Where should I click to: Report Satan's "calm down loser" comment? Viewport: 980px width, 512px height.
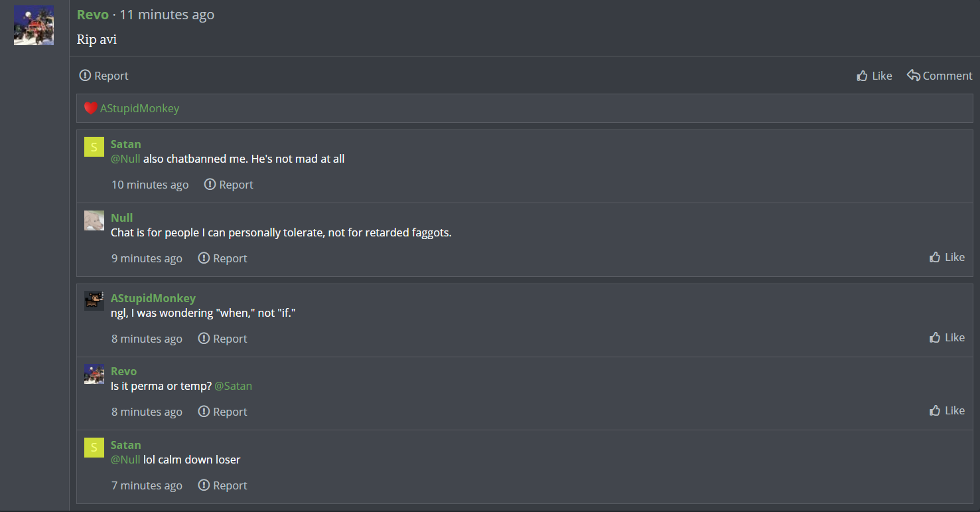click(223, 485)
